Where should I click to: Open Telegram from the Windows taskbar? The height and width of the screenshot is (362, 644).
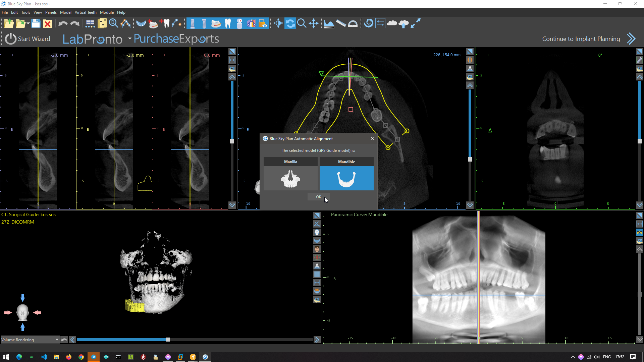point(94,357)
